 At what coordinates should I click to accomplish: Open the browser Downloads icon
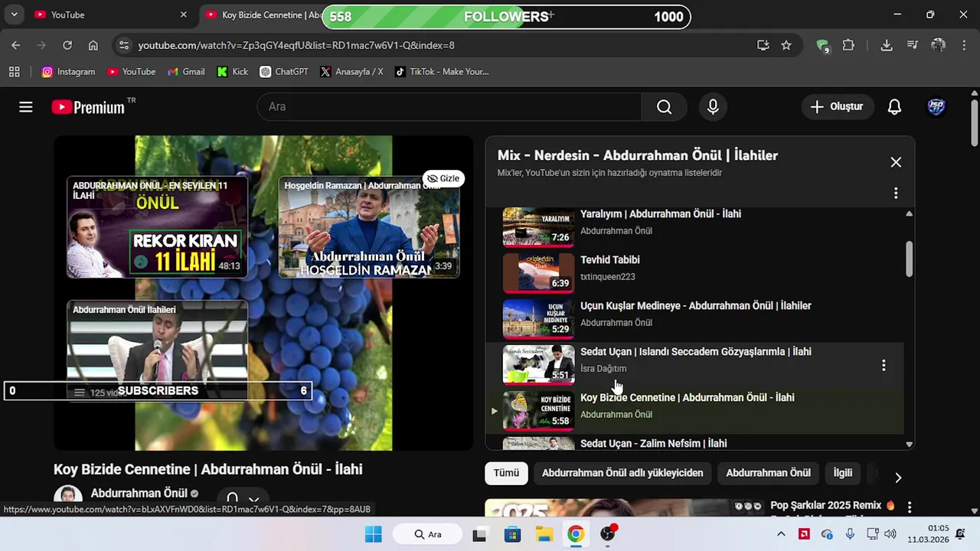coord(887,45)
